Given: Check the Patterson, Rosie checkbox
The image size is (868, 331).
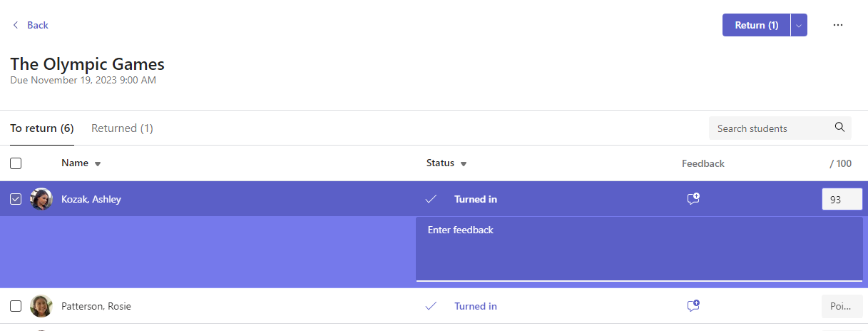Looking at the screenshot, I should (16, 306).
